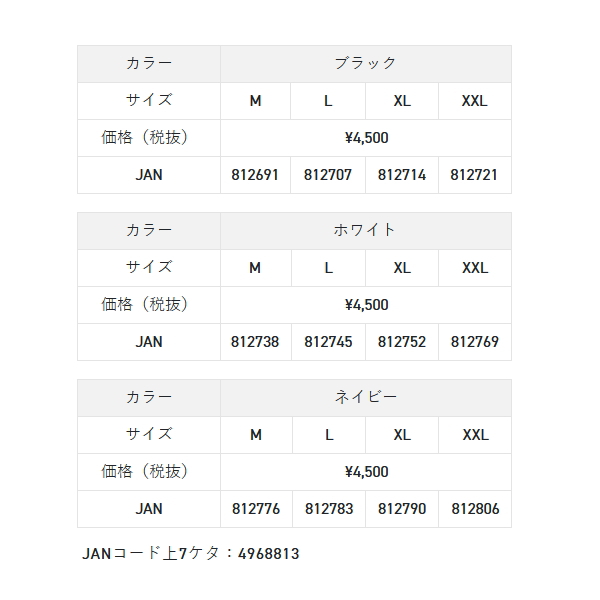Click the ネイビー color header cell
This screenshot has height=600, width=600.
point(365,397)
